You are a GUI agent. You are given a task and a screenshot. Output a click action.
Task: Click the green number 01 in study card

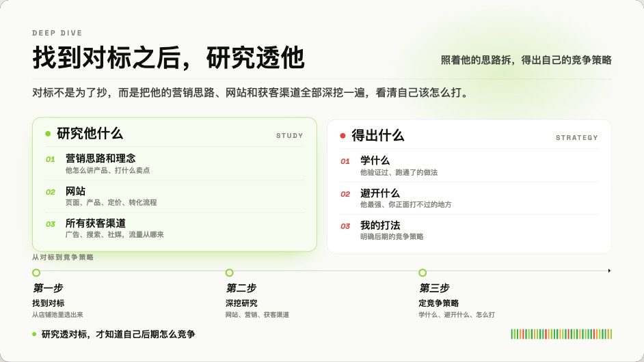click(x=50, y=159)
